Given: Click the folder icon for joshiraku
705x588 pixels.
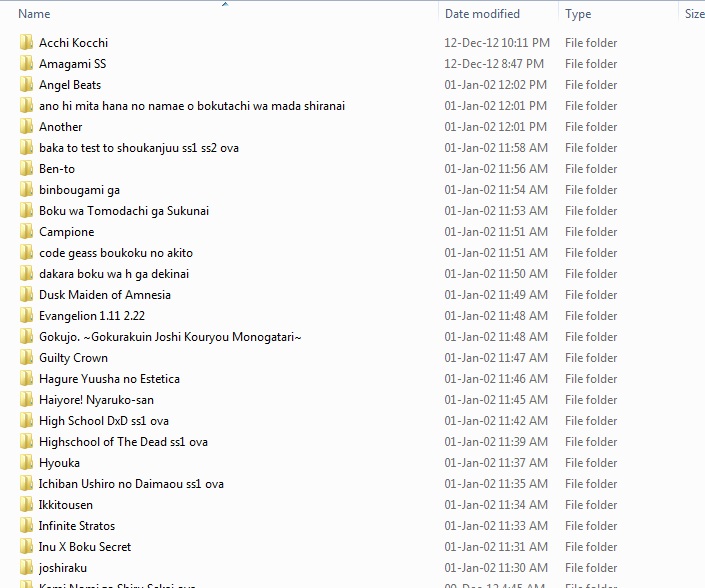Looking at the screenshot, I should [27, 568].
